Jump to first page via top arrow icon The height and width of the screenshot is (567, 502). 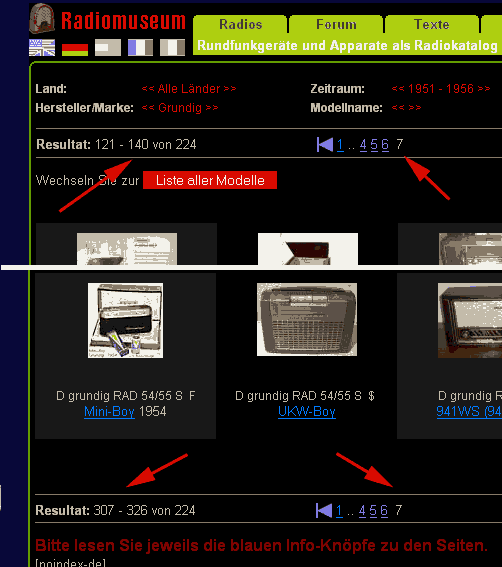coord(325,145)
